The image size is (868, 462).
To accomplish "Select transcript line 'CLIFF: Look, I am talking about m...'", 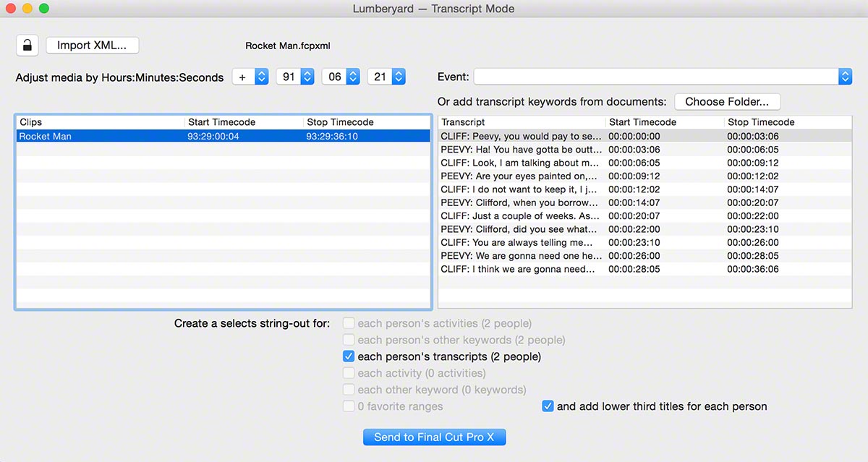I will pyautogui.click(x=645, y=163).
